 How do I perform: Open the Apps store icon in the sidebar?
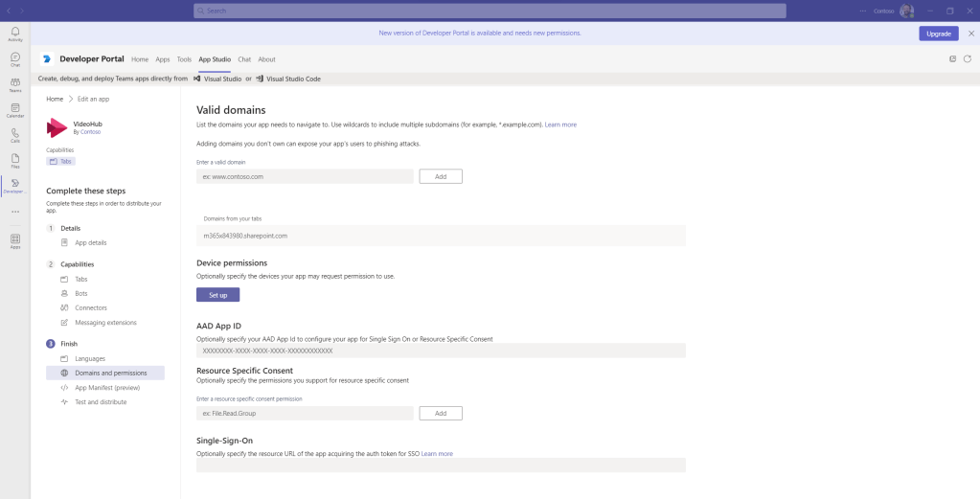click(15, 239)
